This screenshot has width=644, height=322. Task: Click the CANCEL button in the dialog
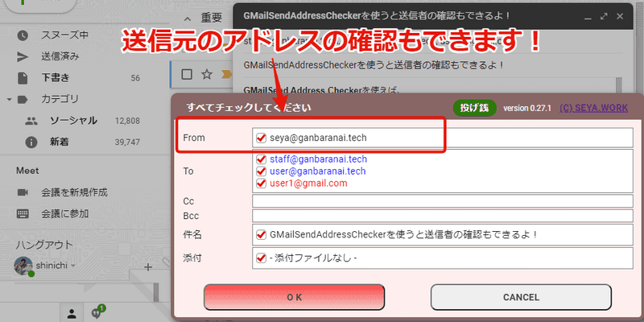click(521, 297)
